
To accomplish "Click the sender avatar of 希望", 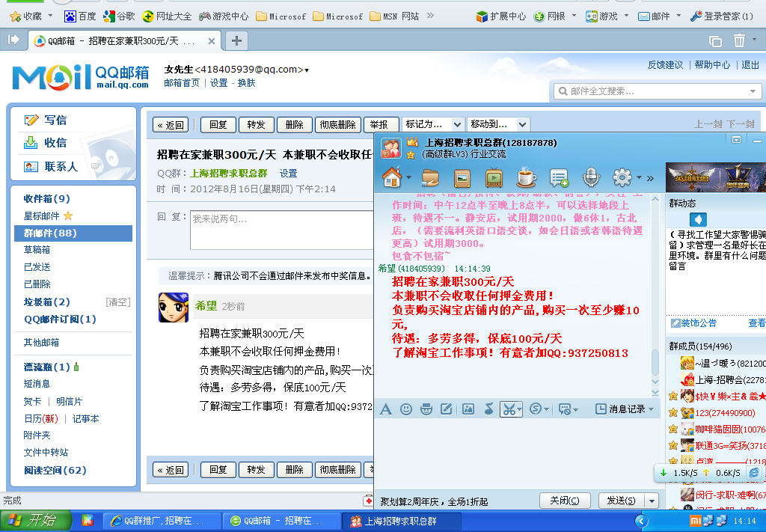I will click(174, 308).
